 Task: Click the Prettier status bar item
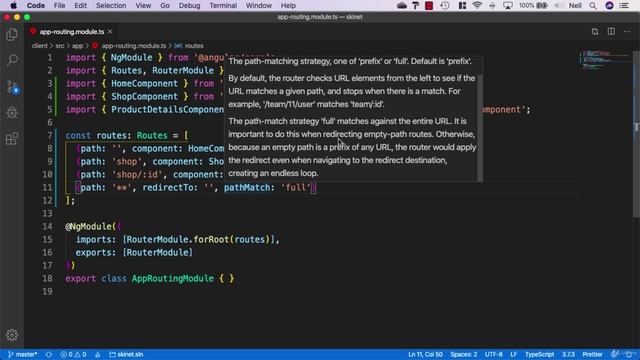(592, 354)
